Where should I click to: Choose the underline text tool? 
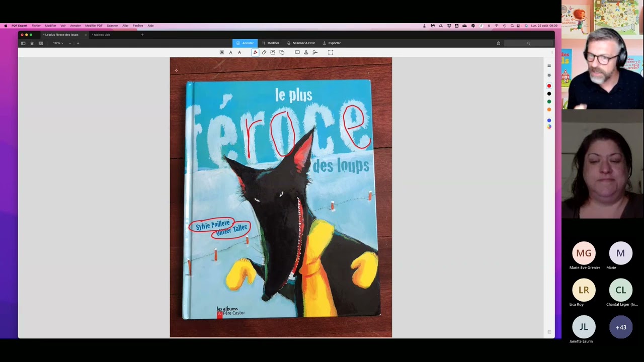230,52
